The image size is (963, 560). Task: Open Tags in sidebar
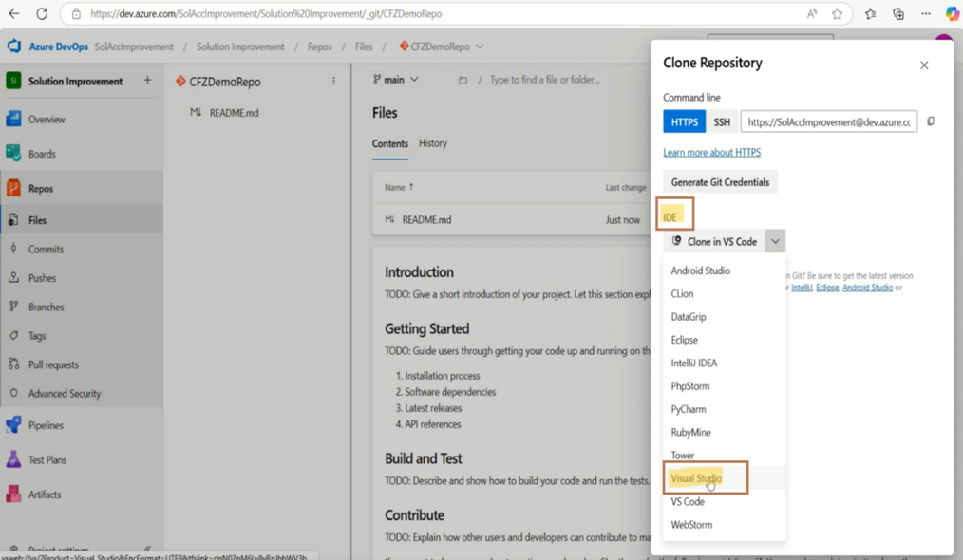click(37, 335)
